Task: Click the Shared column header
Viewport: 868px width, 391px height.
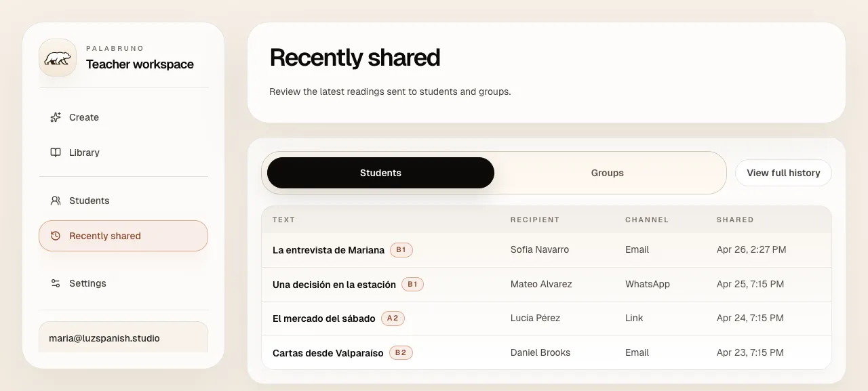Action: point(735,220)
